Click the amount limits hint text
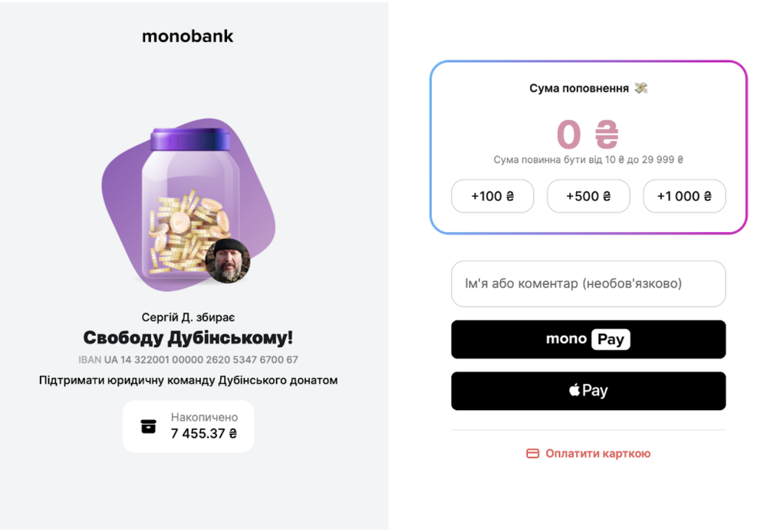 (588, 160)
